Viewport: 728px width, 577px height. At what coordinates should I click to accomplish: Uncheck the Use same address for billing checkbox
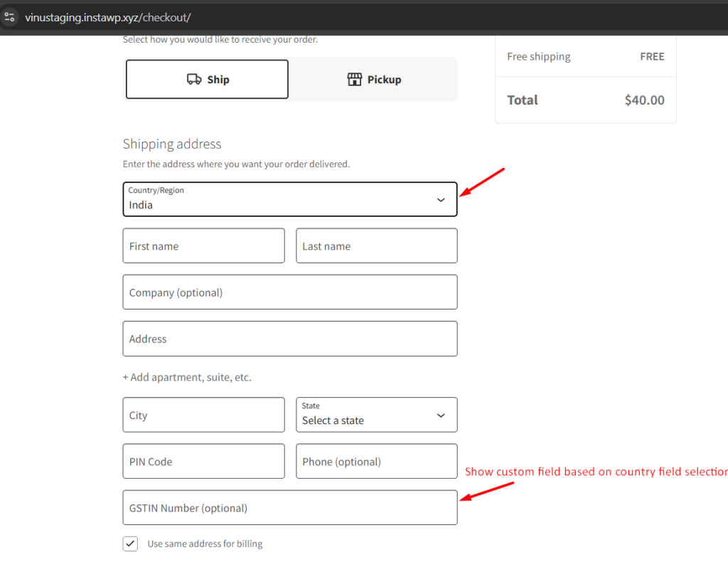pyautogui.click(x=130, y=543)
